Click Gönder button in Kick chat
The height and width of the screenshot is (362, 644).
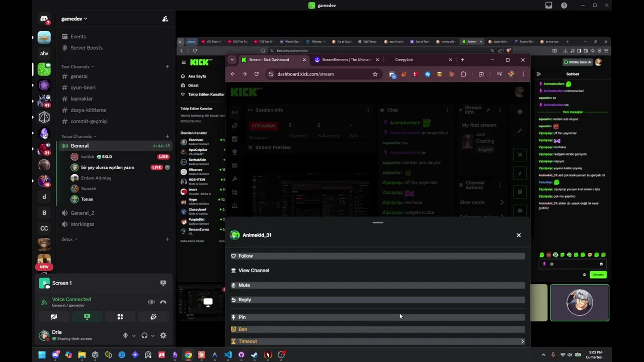598,275
